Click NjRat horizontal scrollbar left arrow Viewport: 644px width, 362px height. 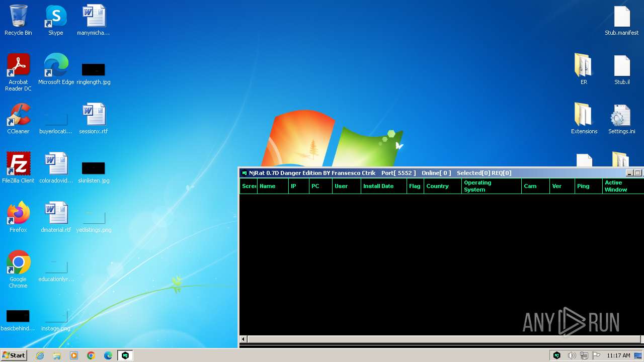244,339
